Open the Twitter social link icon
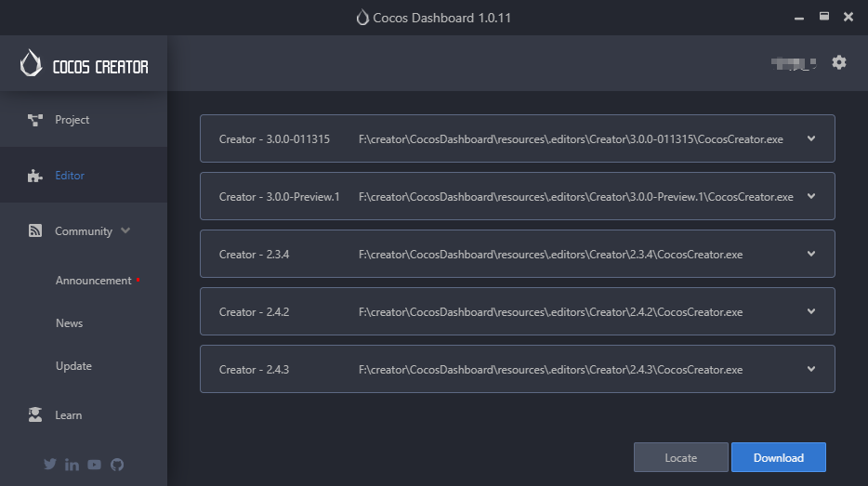 point(50,465)
